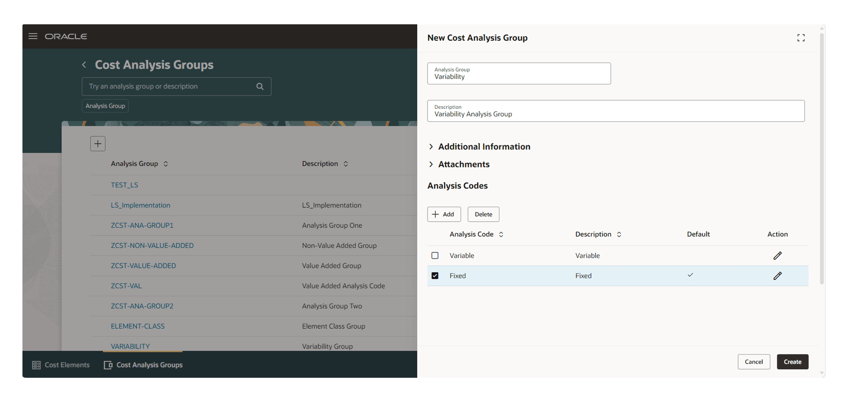Open the hamburger navigation menu
This screenshot has height=396, width=868.
click(x=33, y=36)
